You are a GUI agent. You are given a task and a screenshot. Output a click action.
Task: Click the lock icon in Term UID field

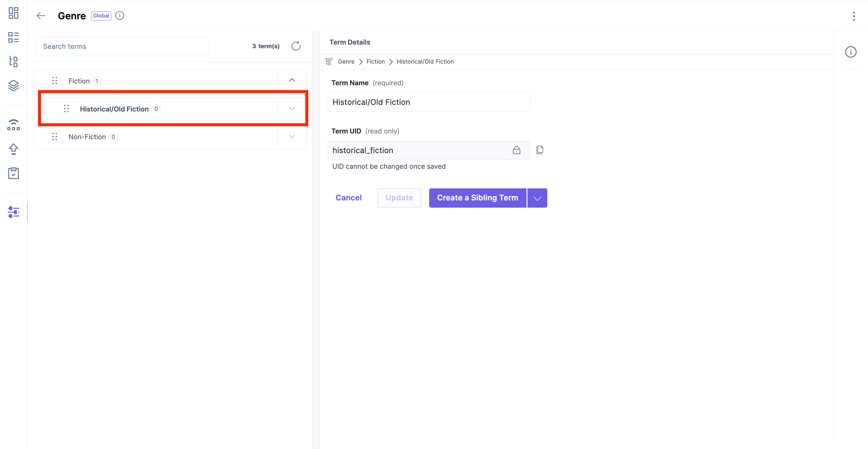pos(516,150)
